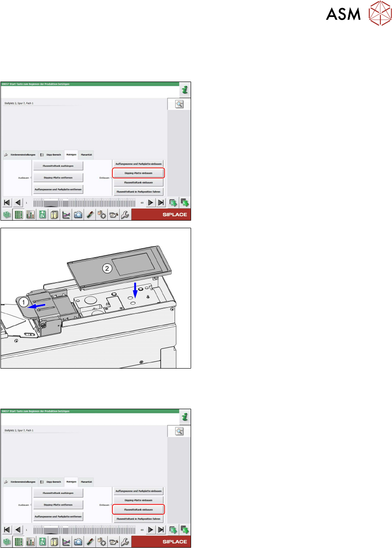Open clipboard document icon, upper screenshot
The image size is (392, 550).
click(x=54, y=214)
